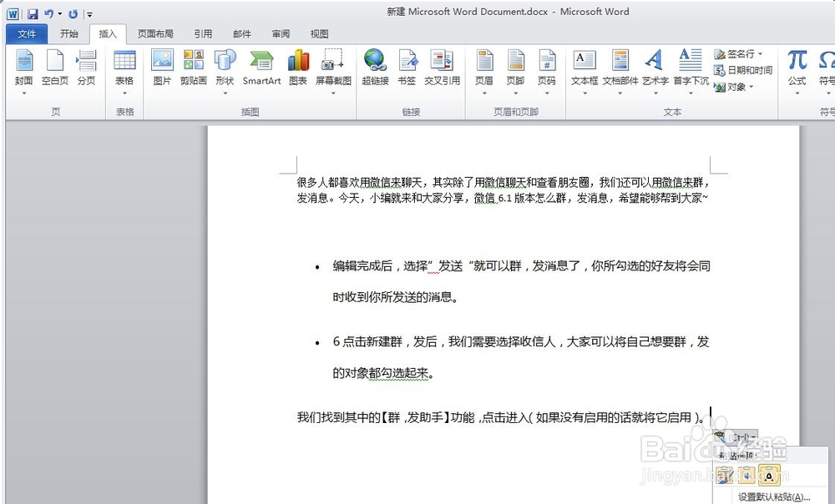Open the 视图 (View) tab
This screenshot has height=504, width=835.
[x=320, y=34]
